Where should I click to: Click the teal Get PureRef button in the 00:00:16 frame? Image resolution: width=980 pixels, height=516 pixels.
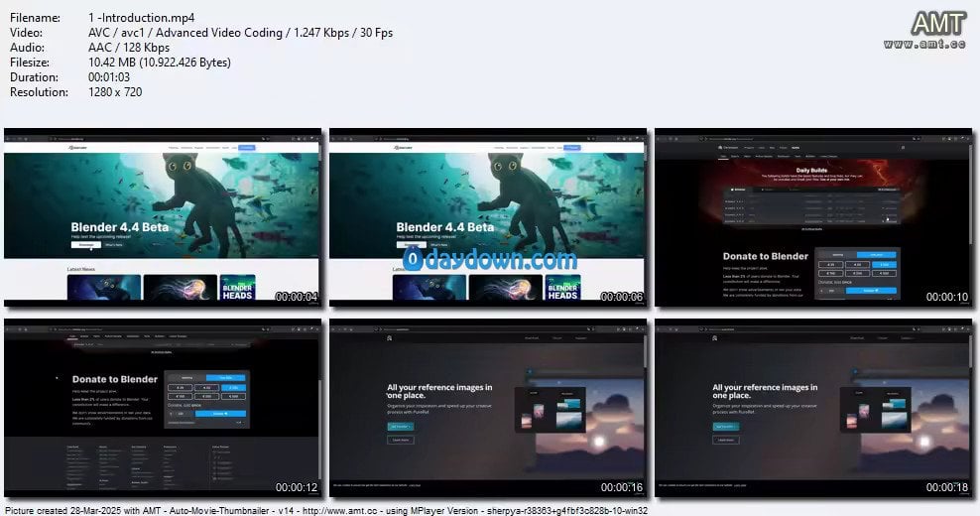point(400,427)
